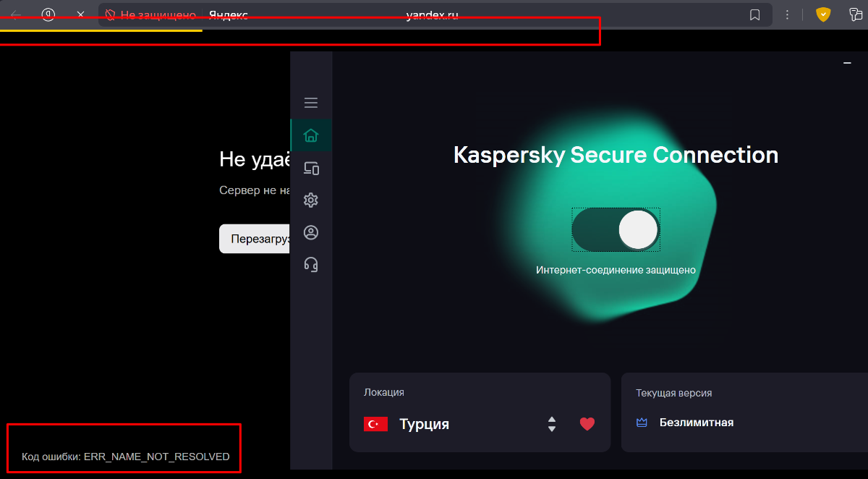Go to the Kaspersky home section
This screenshot has width=868, height=479.
click(x=311, y=135)
